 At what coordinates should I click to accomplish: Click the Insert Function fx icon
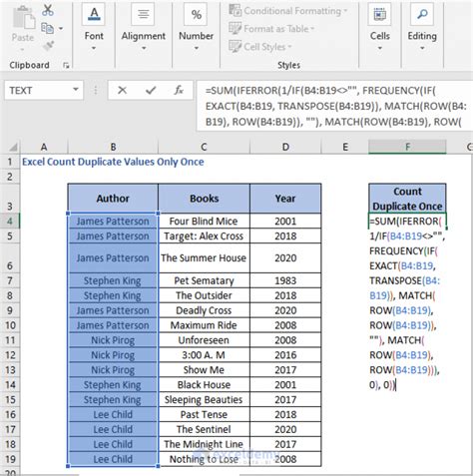coord(179,90)
